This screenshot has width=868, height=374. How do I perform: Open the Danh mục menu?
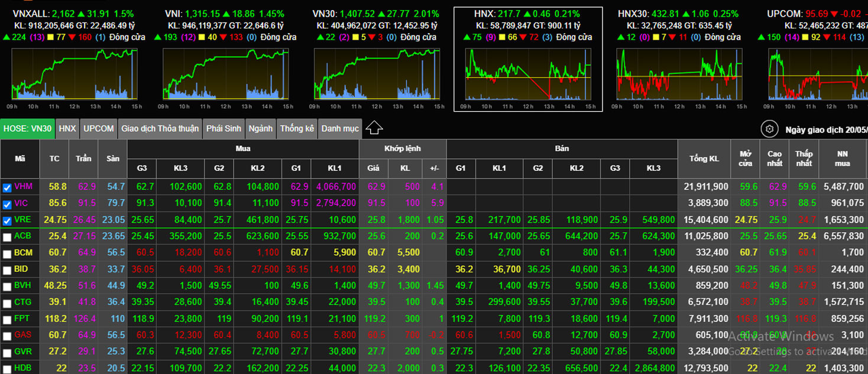tap(340, 129)
